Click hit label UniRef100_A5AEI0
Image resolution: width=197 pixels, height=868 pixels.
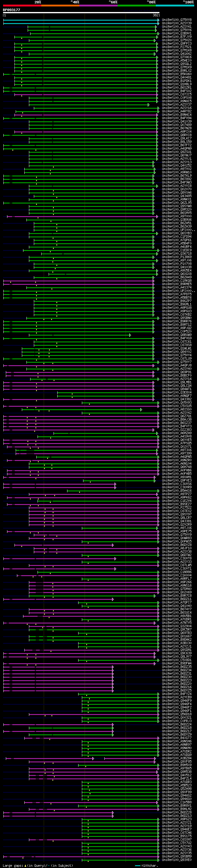click(x=177, y=61)
